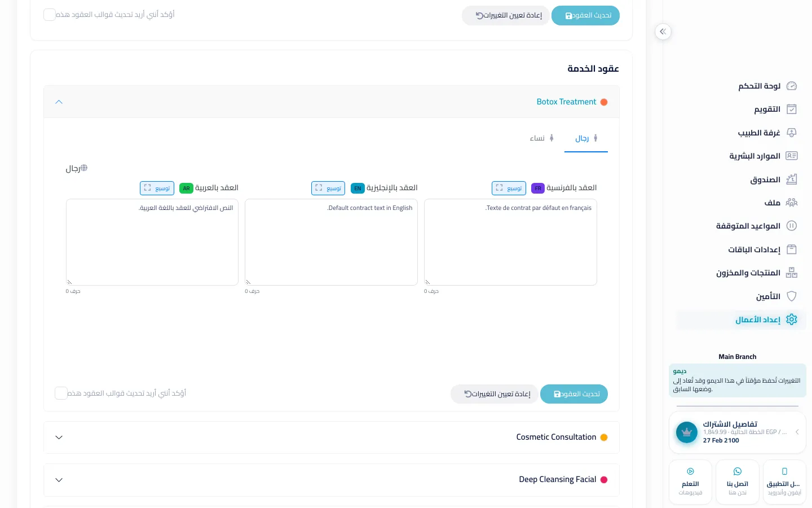Screen dimensions: 812x508
Task: Click the packages box icon (إعدادات الباقات)
Action: (792, 249)
